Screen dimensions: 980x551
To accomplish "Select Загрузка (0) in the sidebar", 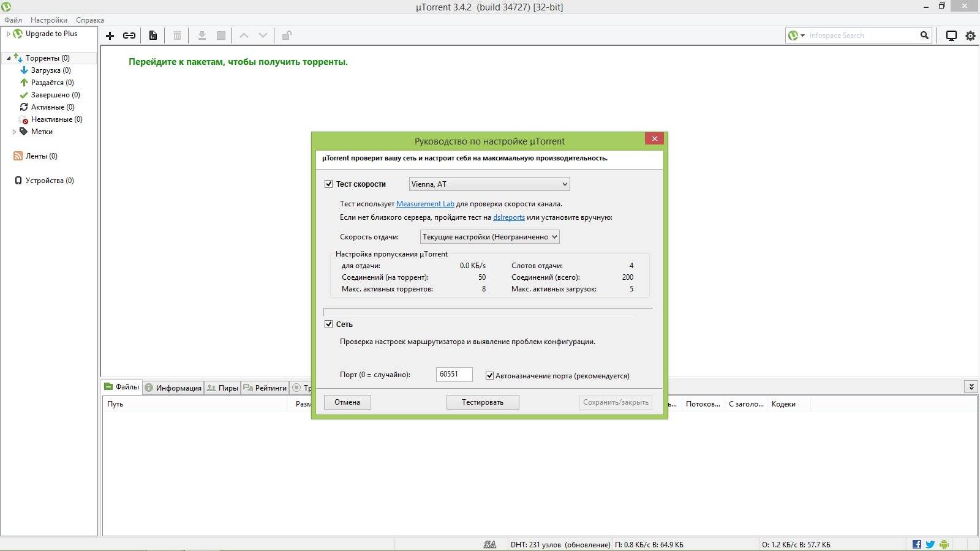I will point(51,70).
